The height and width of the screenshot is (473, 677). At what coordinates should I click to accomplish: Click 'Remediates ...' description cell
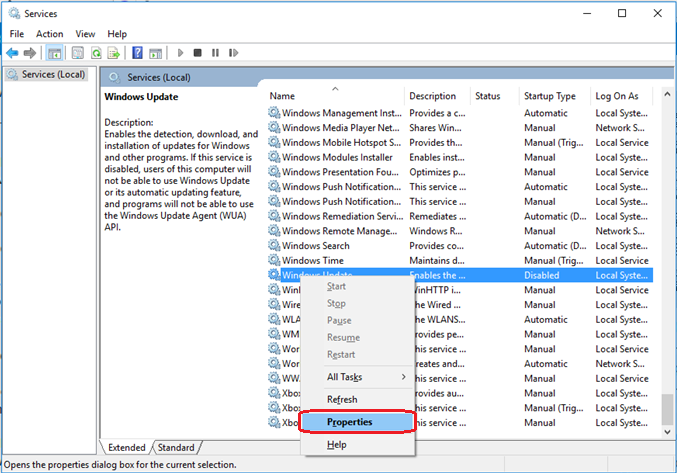(x=437, y=216)
